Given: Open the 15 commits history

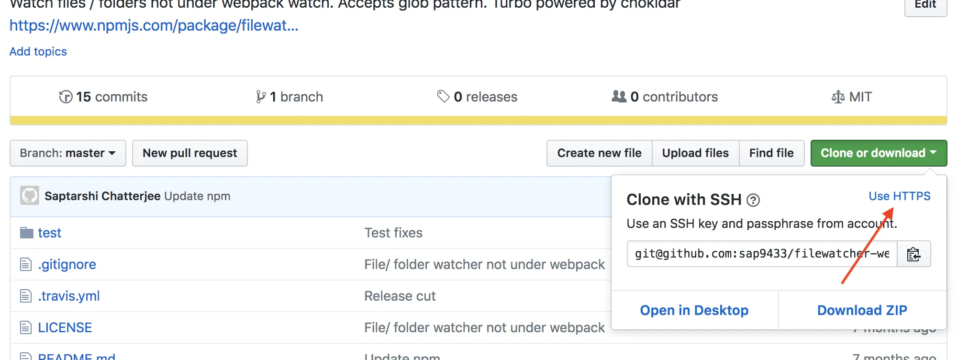Looking at the screenshot, I should coord(103,97).
